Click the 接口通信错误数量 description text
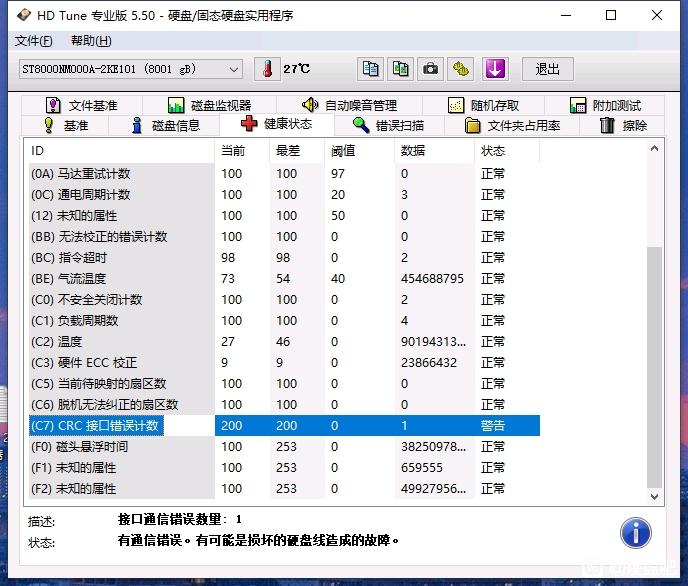Screen dimensions: 688x586 pyautogui.click(x=179, y=520)
